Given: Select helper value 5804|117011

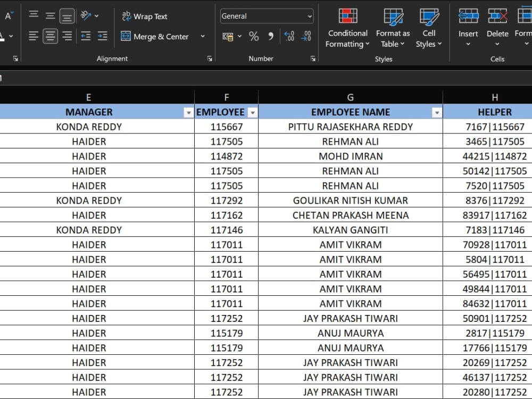Looking at the screenshot, I should click(x=487, y=260).
